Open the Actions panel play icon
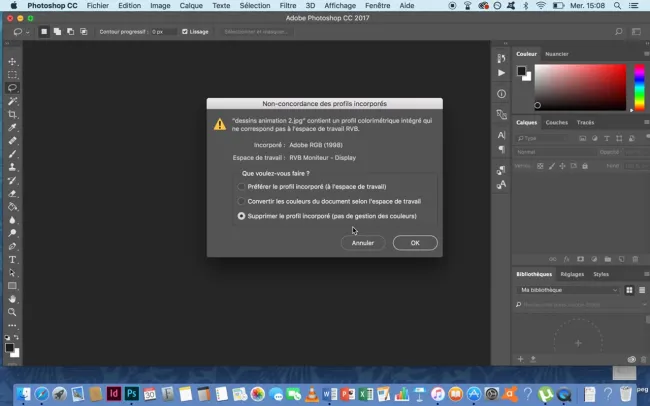650x406 pixels. coord(501,73)
